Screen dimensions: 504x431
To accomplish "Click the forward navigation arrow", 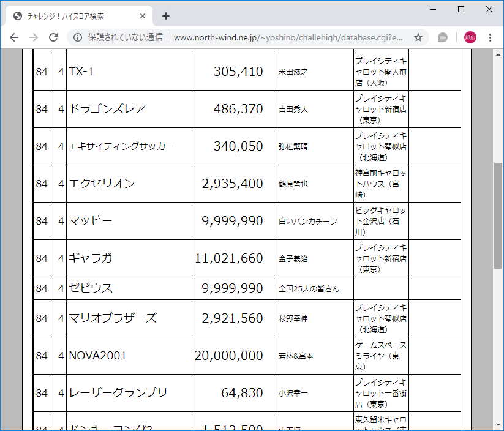I will (x=34, y=37).
